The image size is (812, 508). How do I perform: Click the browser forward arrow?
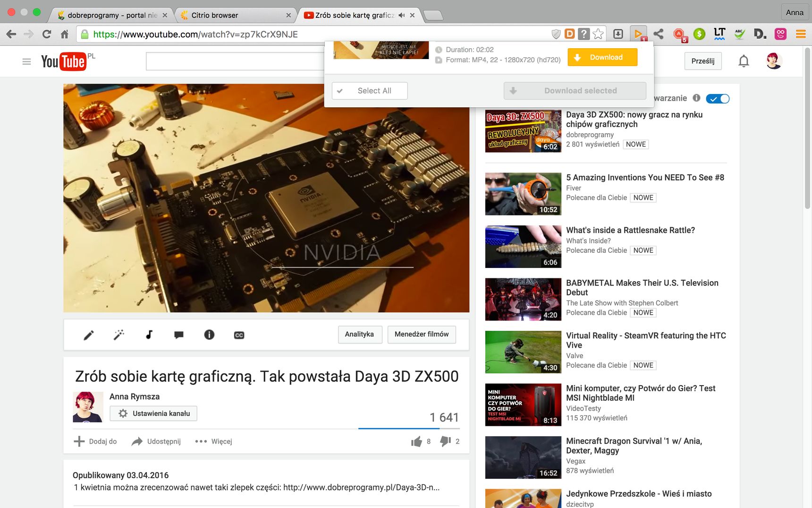coord(29,34)
